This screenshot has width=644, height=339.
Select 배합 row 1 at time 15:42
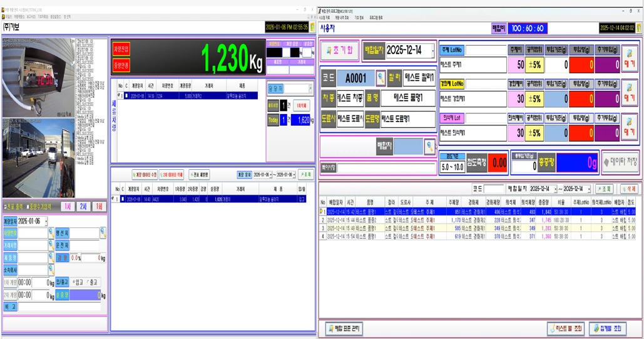[478, 212]
